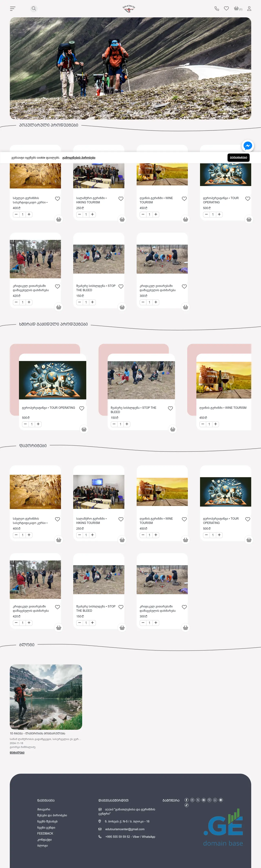261x868 pixels.
Task: Accept cookies with the black button
Action: [x=238, y=157]
